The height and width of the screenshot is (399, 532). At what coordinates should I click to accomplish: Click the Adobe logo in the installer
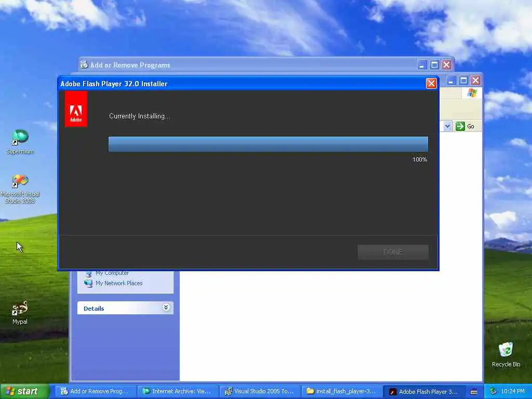pos(76,109)
